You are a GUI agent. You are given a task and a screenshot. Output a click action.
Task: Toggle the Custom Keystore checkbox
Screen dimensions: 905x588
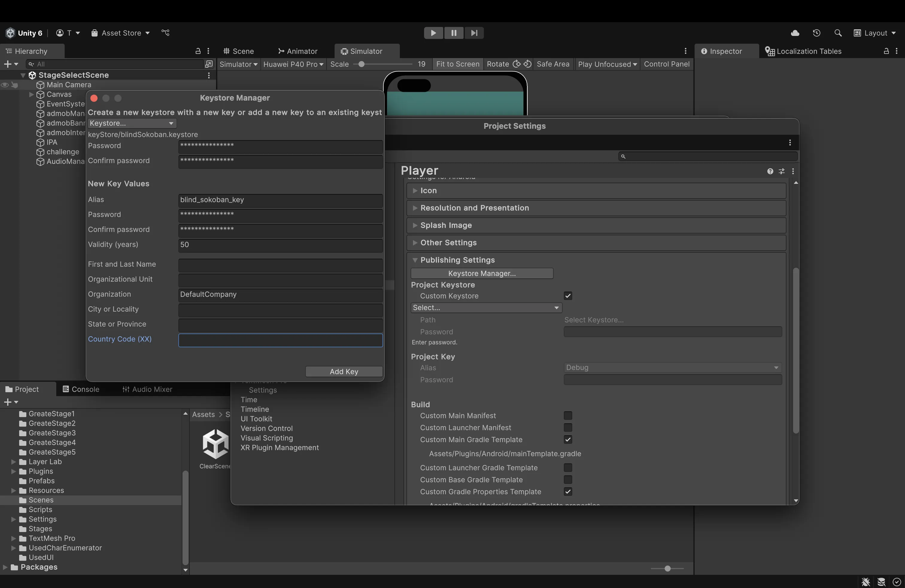coord(568,296)
